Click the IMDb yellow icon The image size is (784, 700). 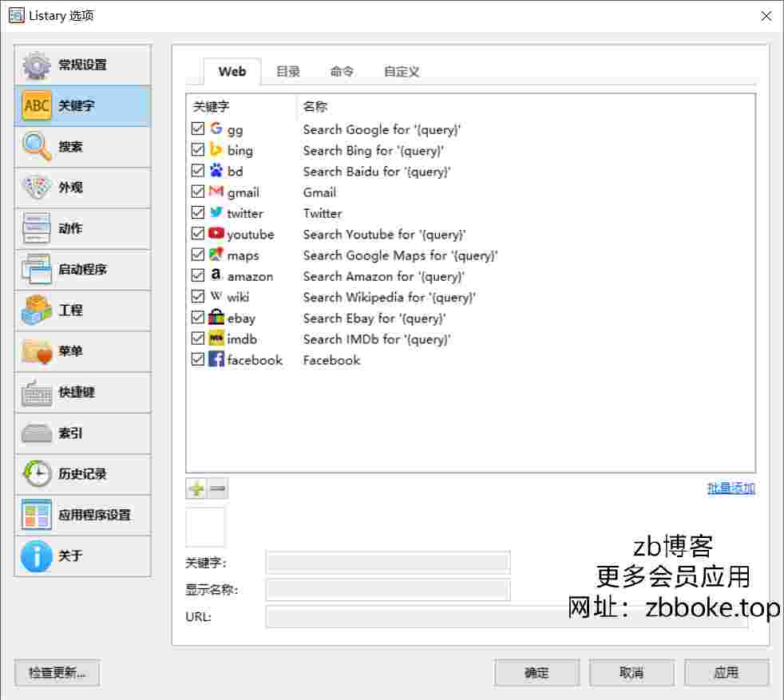[216, 338]
